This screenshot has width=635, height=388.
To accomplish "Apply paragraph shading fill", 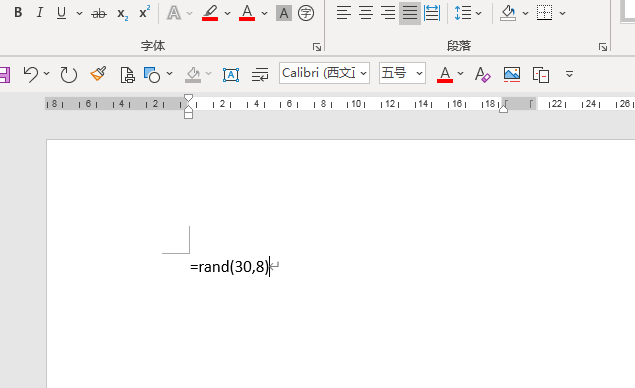I will click(x=508, y=13).
